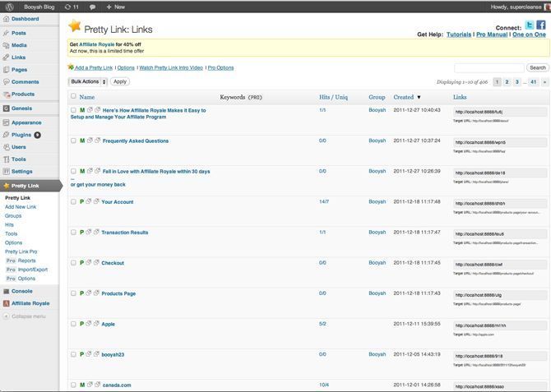551x392 pixels.
Task: Go to last page 41
Action: [534, 82]
